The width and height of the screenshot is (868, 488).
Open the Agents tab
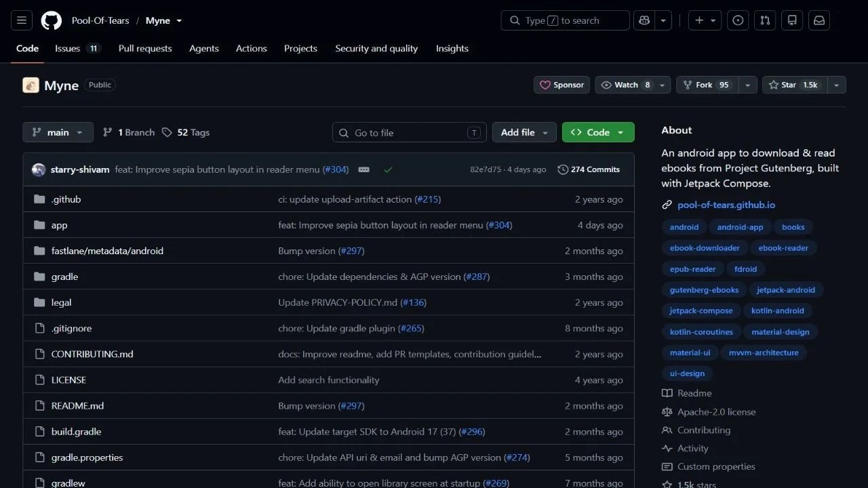pyautogui.click(x=204, y=48)
